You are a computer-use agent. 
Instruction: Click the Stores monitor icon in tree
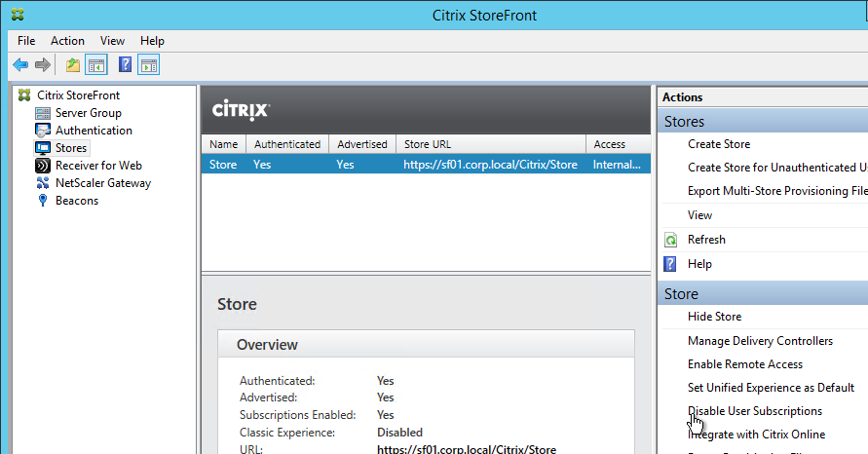coord(43,148)
